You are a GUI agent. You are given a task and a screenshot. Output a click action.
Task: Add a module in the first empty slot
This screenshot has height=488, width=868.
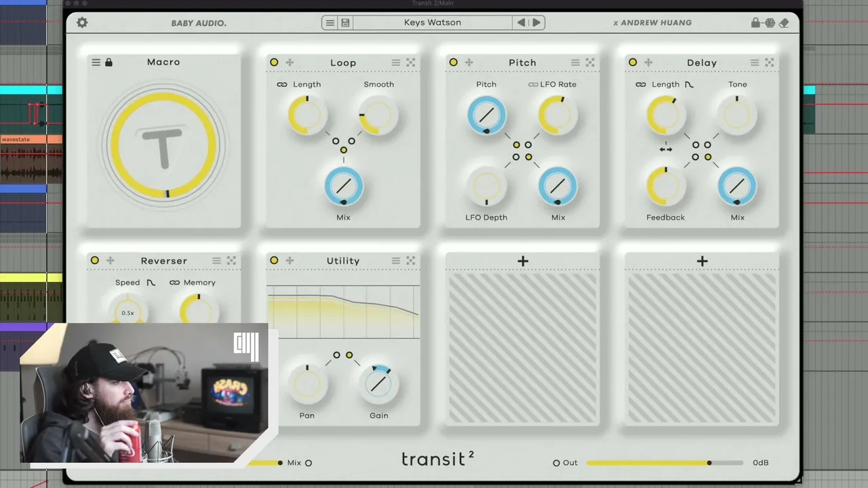tap(523, 261)
